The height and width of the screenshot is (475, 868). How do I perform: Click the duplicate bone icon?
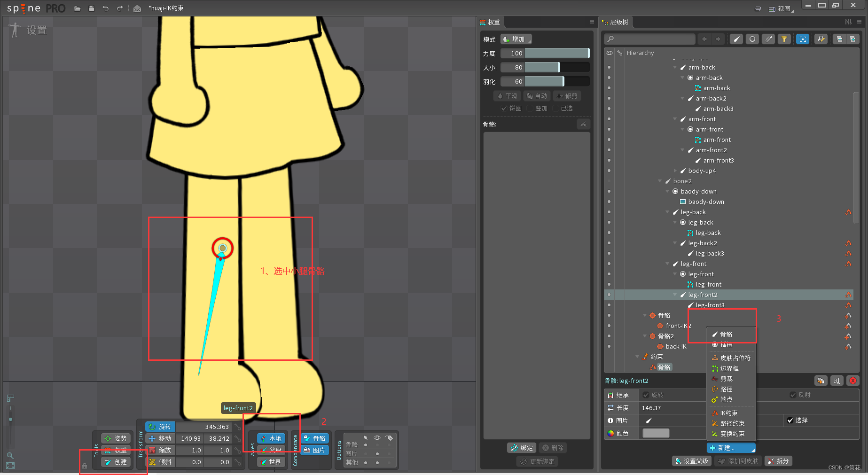pos(821,381)
